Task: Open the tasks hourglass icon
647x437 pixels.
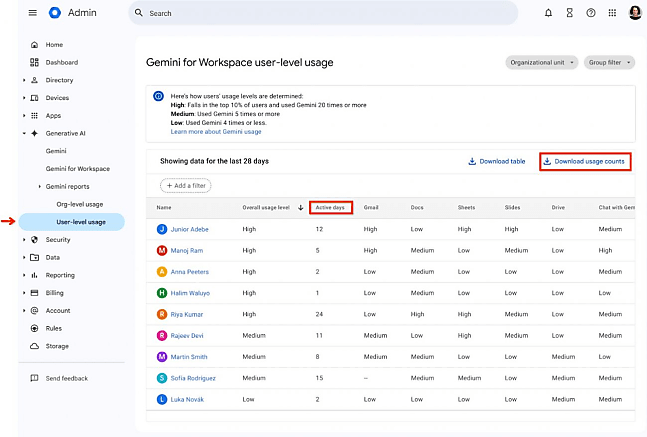Action: tap(569, 13)
